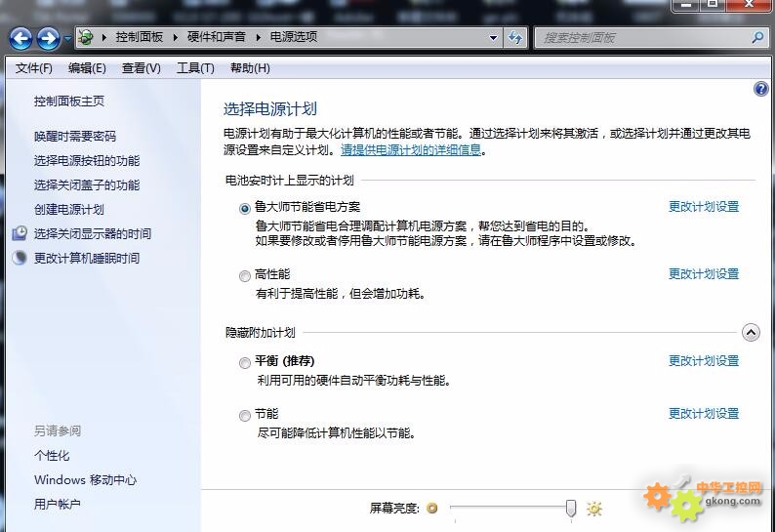The height and width of the screenshot is (532, 775).
Task: Open 请提供电源计划的详细信息 link
Action: [x=411, y=149]
